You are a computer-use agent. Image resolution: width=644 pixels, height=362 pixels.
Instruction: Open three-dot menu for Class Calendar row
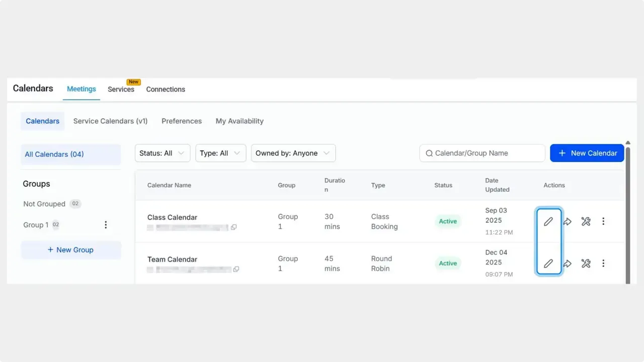[x=603, y=222]
